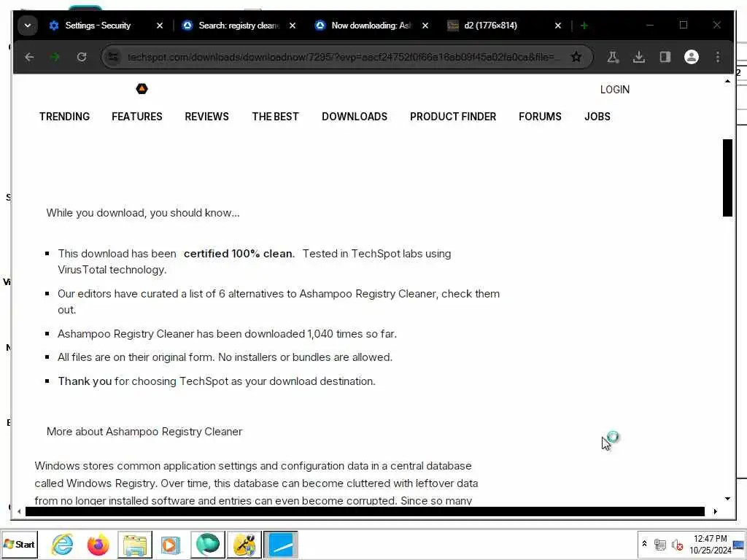The height and width of the screenshot is (560, 747).
Task: Launch Internet Explorer from taskbar
Action: click(63, 544)
